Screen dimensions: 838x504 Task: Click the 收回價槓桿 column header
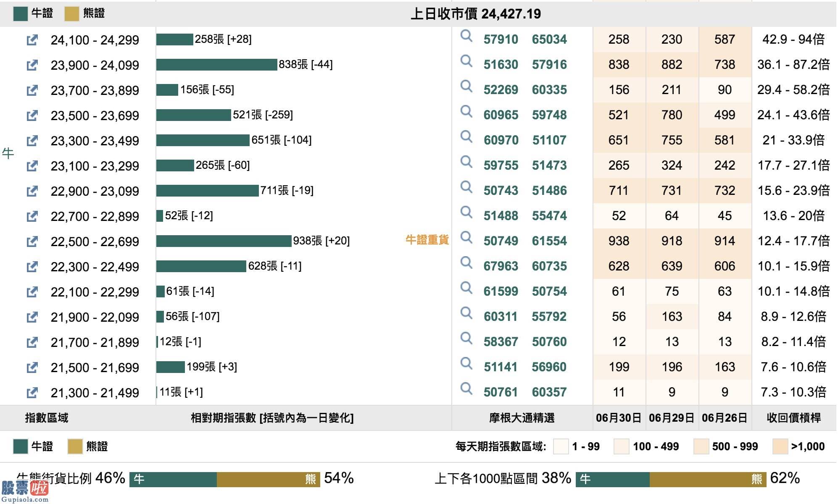(793, 418)
